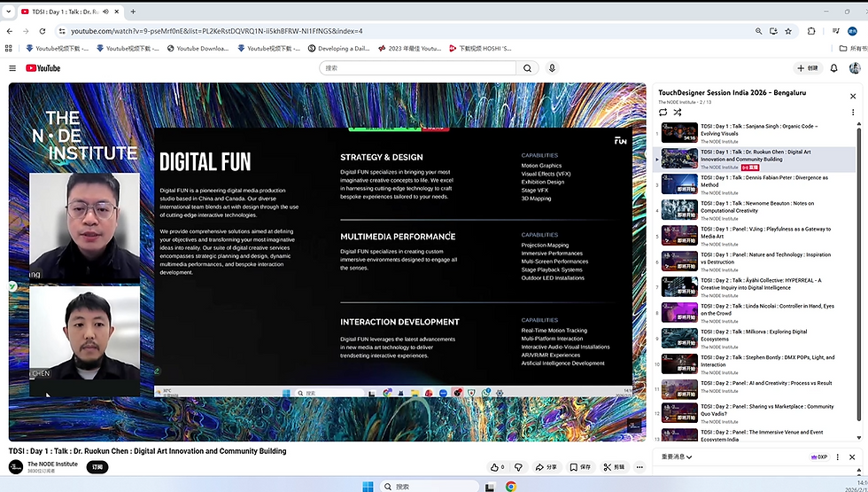This screenshot has height=492, width=868.
Task: Open the tab search dropdown arrow
Action: [x=8, y=11]
